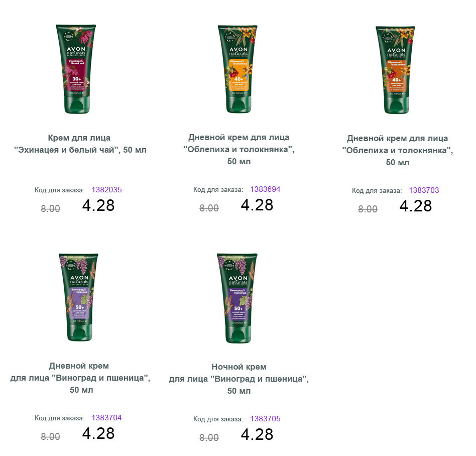This screenshot has width=476, height=456.
Task: Click crossed-out 8.00 price under code 1383704
Action: click(x=50, y=437)
